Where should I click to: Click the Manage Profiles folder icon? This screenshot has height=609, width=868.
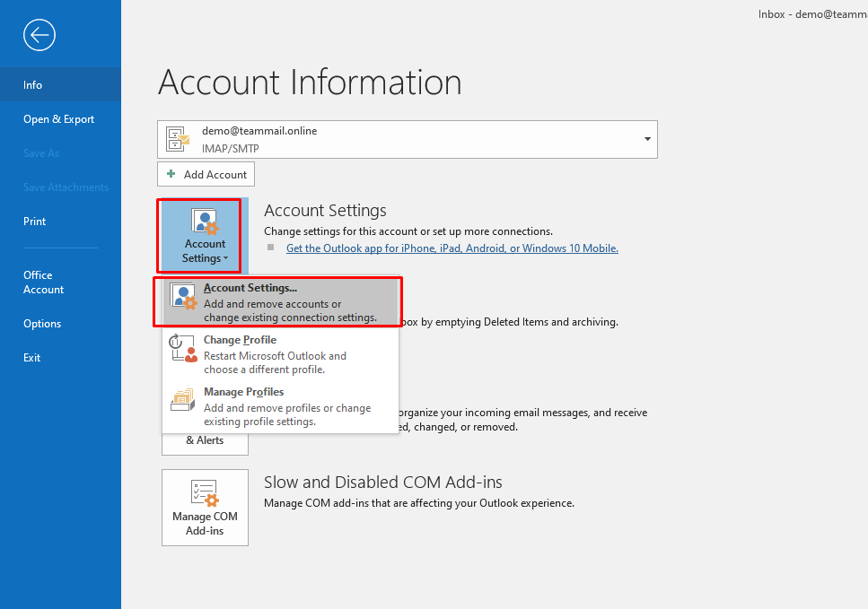(x=183, y=400)
